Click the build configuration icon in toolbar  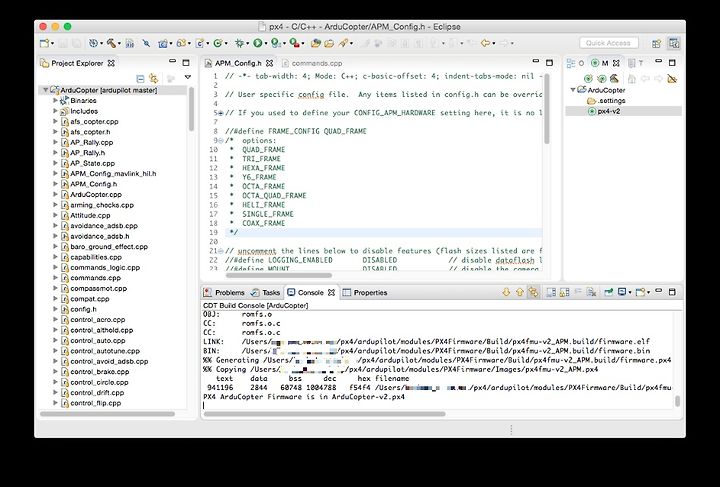(93, 43)
